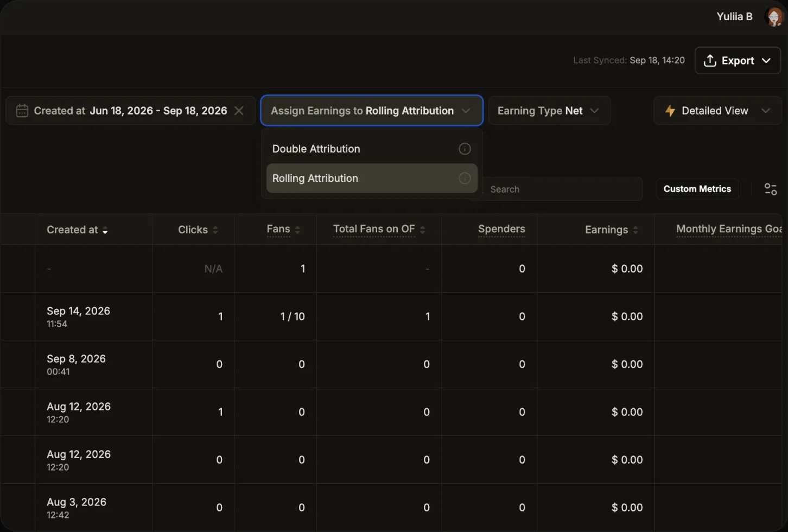
Task: Open Assign Earnings to Rolling Attribution dropdown
Action: pos(372,111)
